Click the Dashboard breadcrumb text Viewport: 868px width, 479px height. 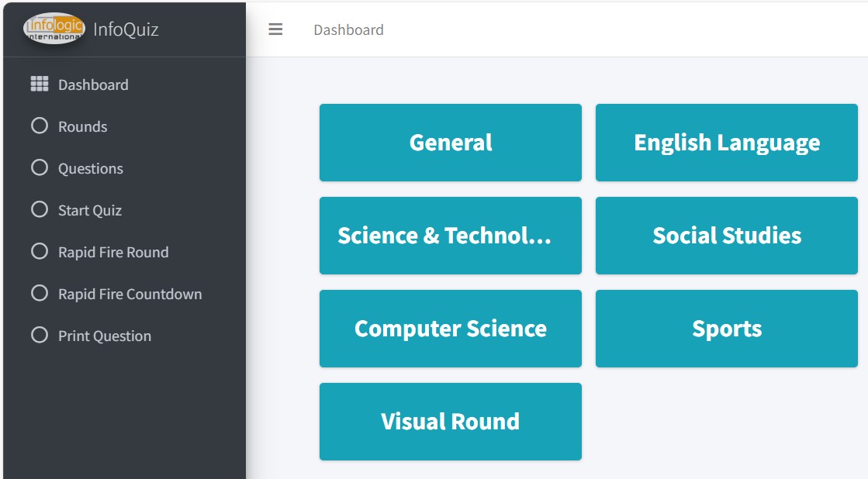coord(348,29)
